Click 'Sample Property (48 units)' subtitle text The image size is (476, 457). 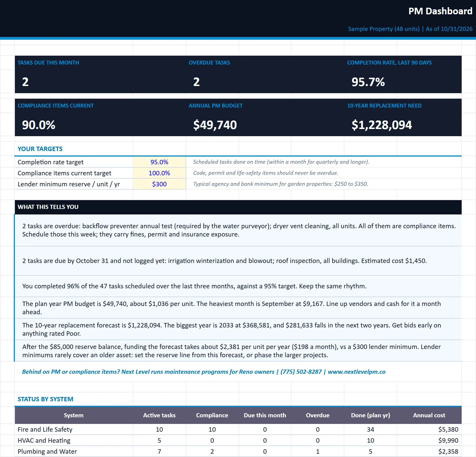[x=384, y=29]
